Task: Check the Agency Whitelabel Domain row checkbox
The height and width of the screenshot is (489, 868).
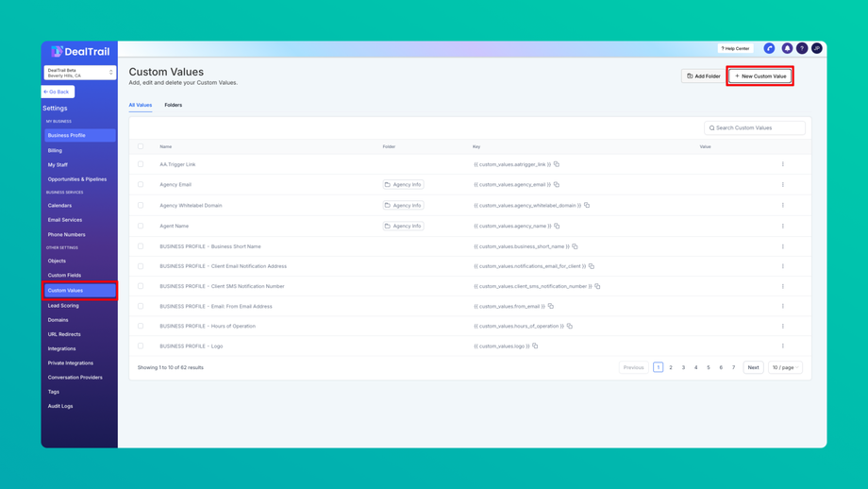Action: click(141, 205)
